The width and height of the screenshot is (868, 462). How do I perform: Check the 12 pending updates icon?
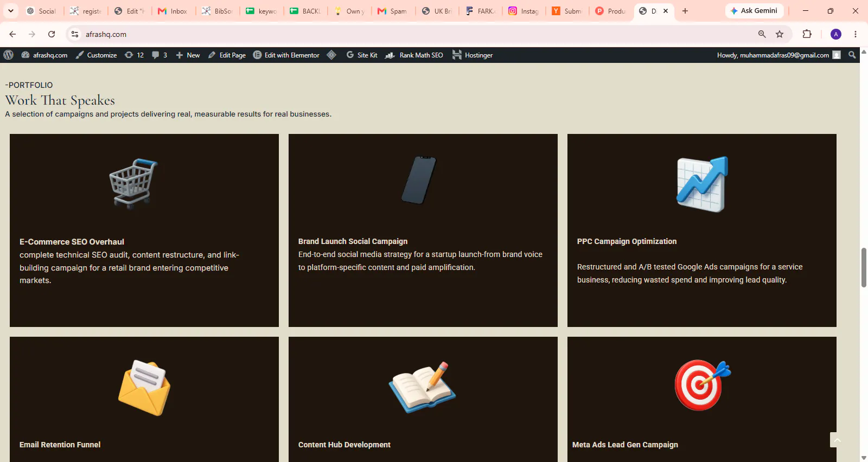pyautogui.click(x=134, y=55)
